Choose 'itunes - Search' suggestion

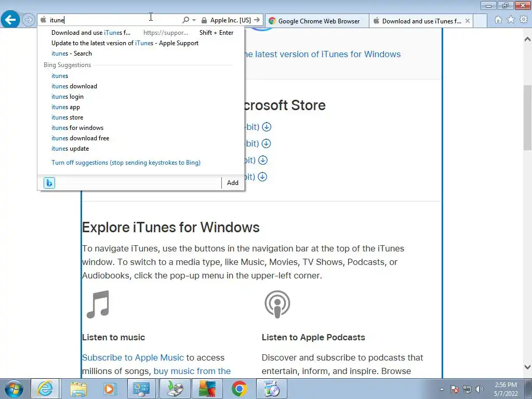coord(140,54)
